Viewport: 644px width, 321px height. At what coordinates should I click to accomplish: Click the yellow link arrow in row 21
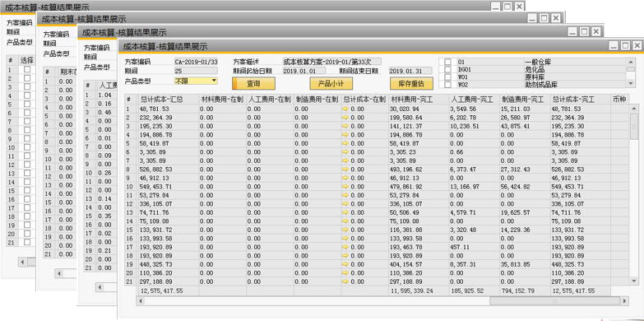(345, 281)
